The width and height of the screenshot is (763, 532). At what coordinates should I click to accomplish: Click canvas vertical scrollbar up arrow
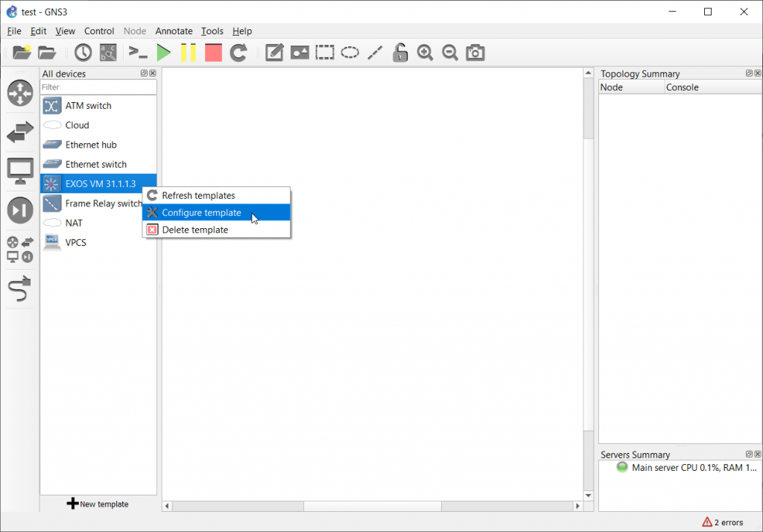589,73
